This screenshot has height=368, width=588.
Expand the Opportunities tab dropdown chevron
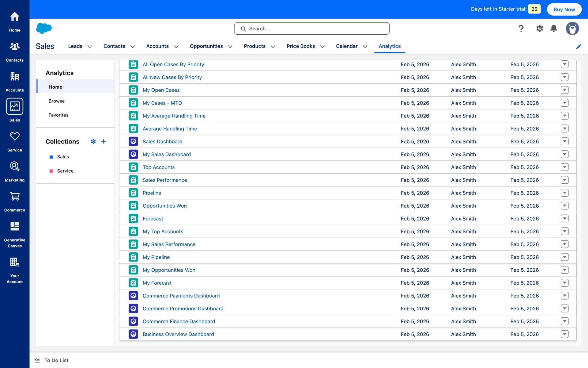pyautogui.click(x=230, y=47)
